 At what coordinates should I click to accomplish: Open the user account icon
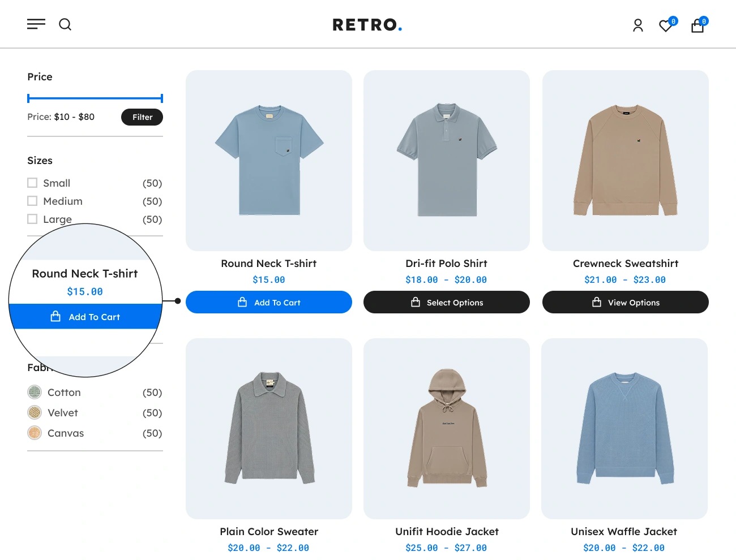[638, 25]
